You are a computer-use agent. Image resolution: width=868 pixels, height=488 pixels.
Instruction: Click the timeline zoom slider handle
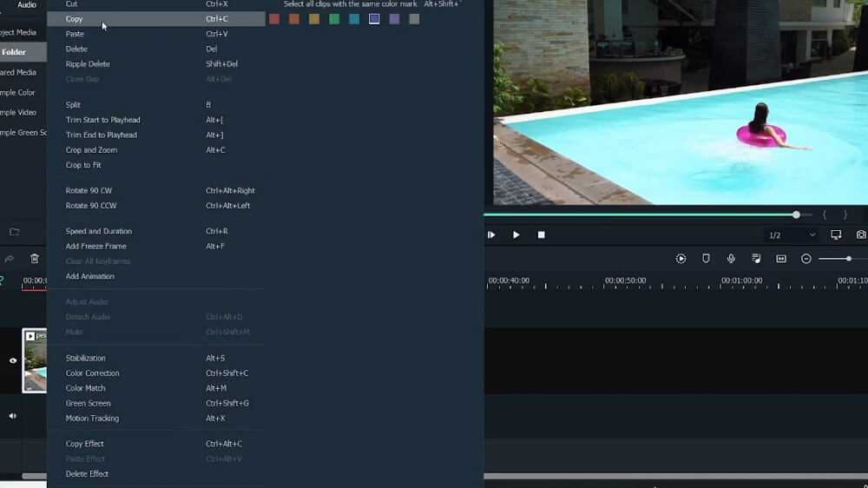pos(848,259)
